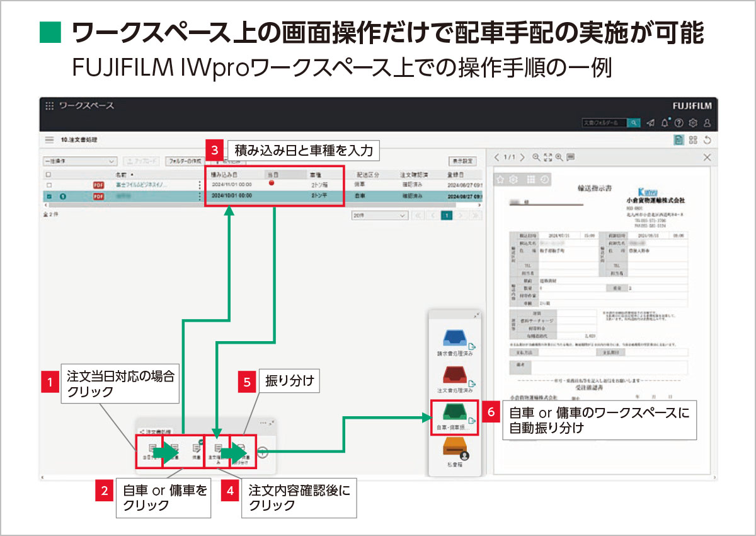This screenshot has height=536, width=756.
Task: Click the user account icon at top right
Action: point(707,122)
